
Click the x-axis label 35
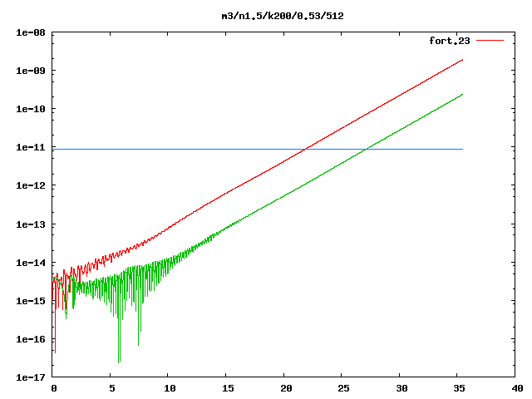click(x=460, y=388)
